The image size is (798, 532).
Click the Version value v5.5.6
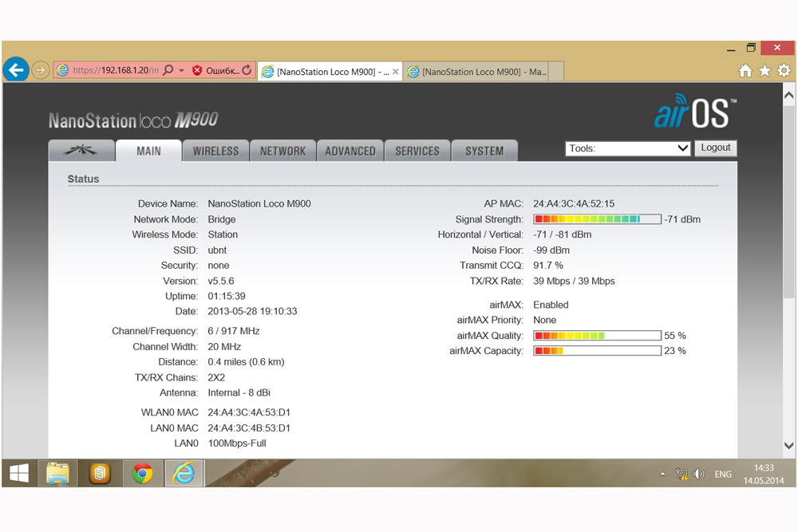[x=221, y=281]
